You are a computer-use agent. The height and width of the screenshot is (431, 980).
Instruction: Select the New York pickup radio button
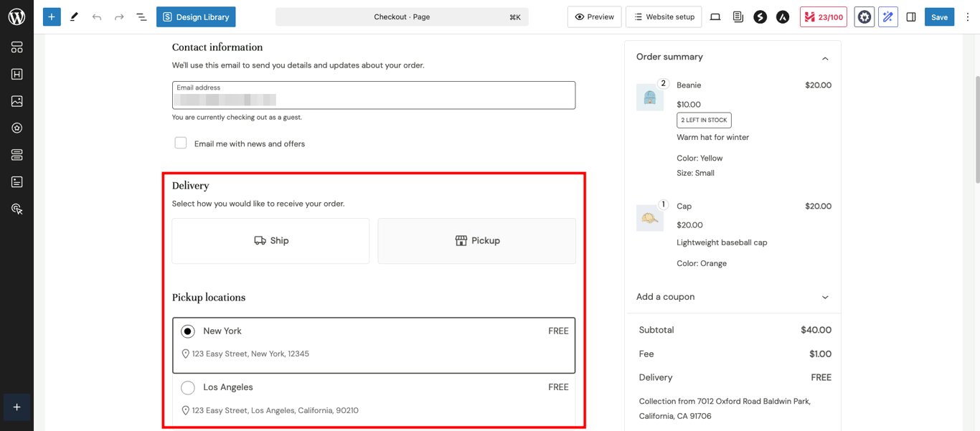tap(188, 331)
